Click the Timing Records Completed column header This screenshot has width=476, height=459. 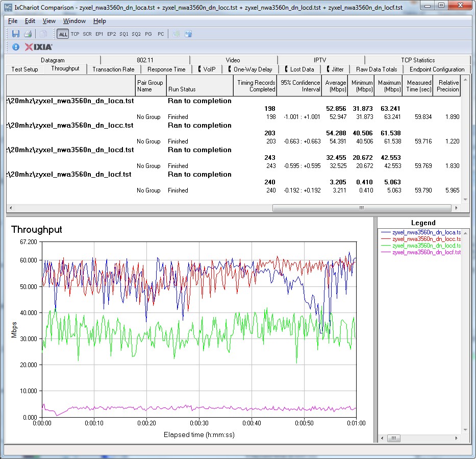click(255, 86)
